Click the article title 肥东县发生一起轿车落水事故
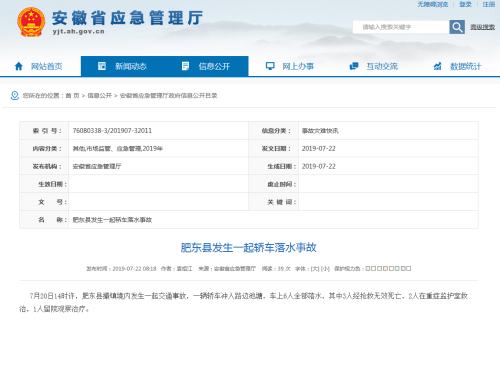500x367 pixels. pyautogui.click(x=248, y=248)
